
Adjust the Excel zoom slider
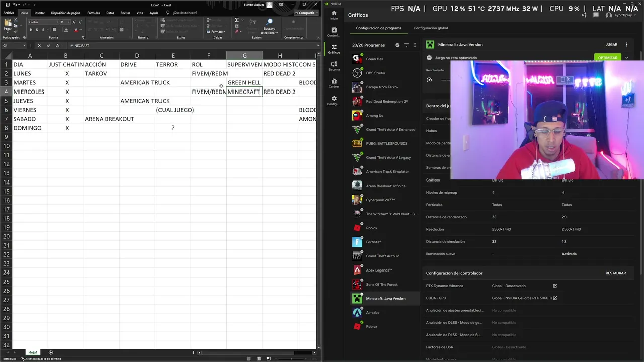point(291,359)
